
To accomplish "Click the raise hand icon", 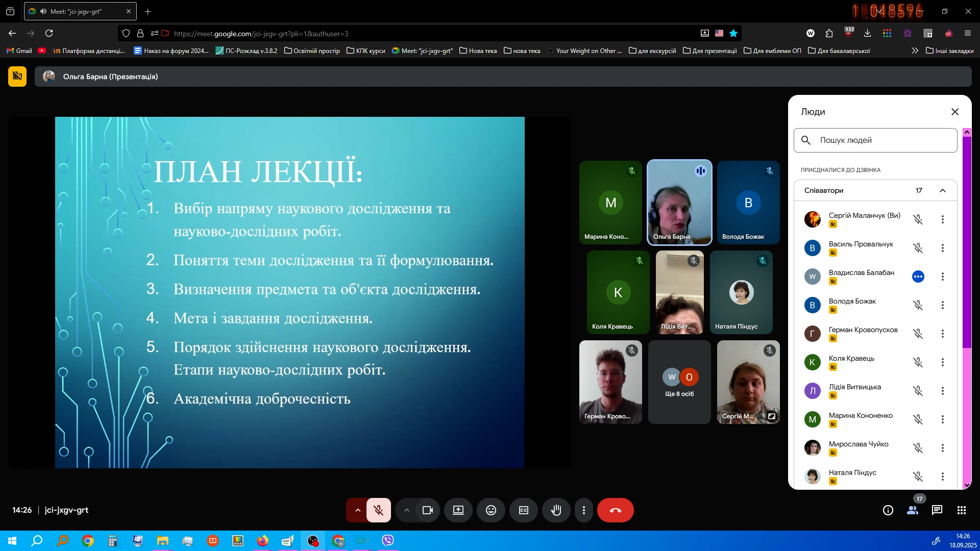I will tap(556, 510).
